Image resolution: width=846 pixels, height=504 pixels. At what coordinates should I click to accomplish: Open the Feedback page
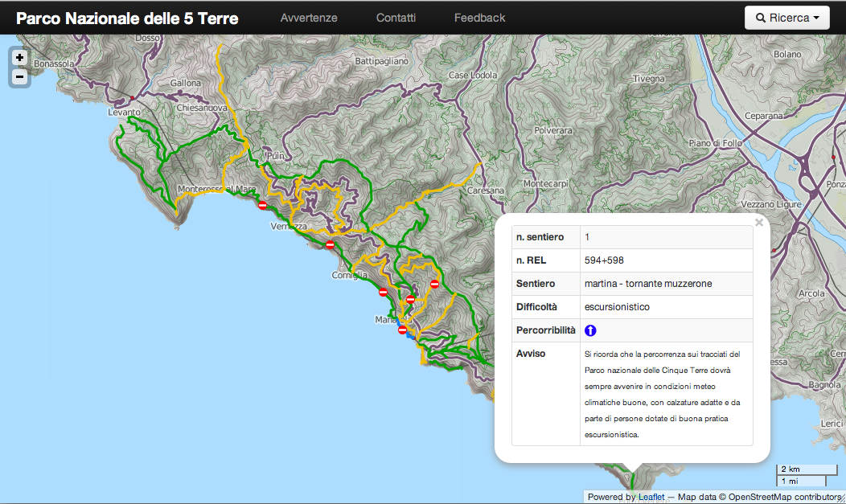coord(479,18)
